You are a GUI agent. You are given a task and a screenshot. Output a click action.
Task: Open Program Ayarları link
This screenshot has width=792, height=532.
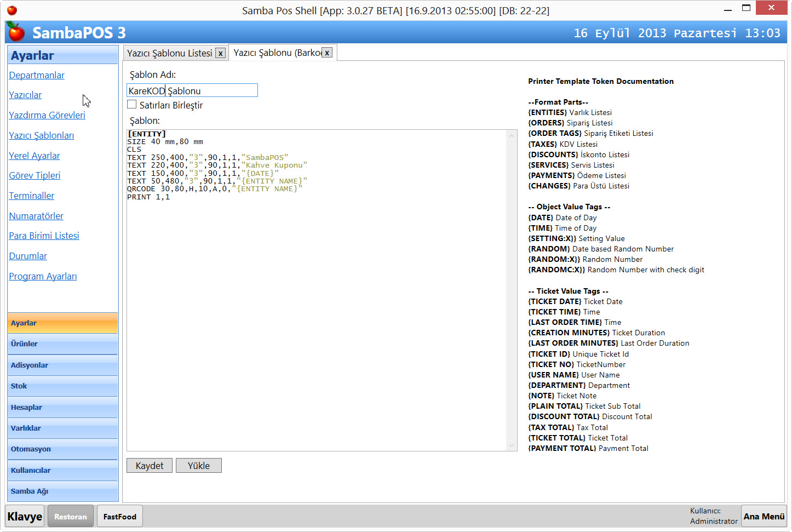[43, 276]
